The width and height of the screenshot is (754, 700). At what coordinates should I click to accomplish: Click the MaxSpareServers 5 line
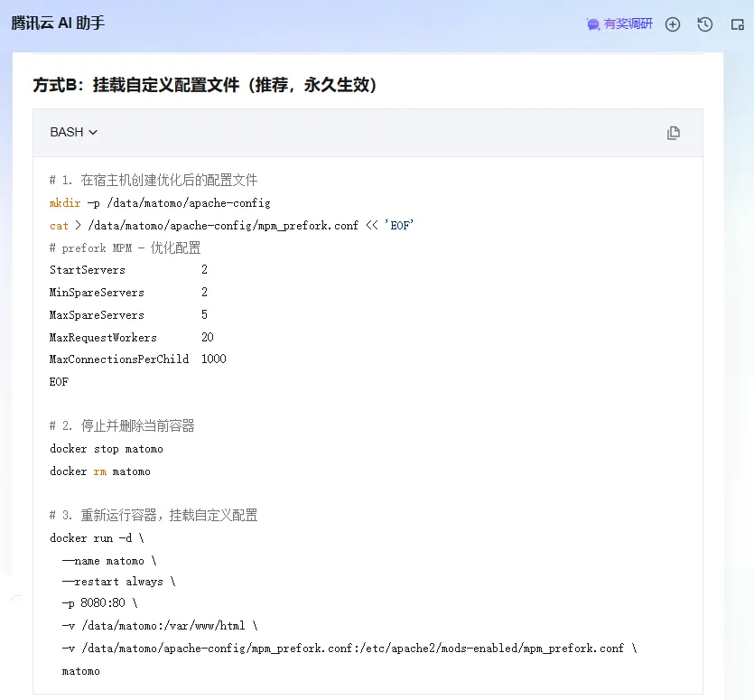point(128,314)
